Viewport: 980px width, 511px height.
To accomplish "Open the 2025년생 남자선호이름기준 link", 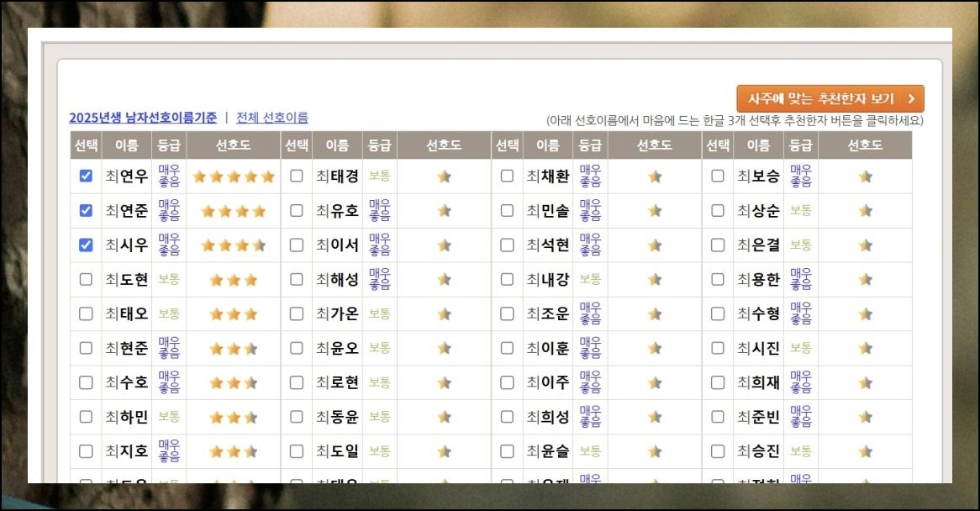I will point(143,118).
